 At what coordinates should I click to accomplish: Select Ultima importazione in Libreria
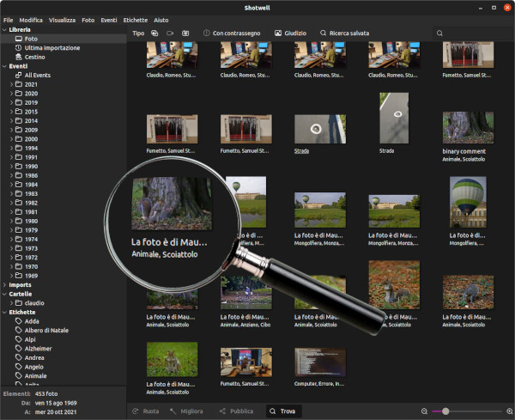click(x=53, y=48)
